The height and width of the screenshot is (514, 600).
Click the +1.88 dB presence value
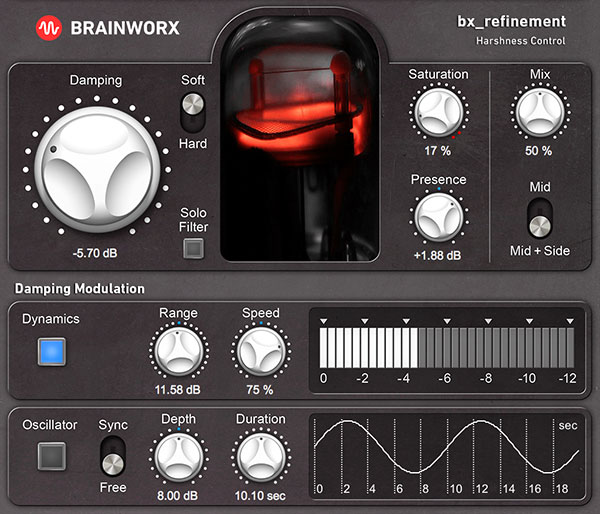(x=438, y=255)
